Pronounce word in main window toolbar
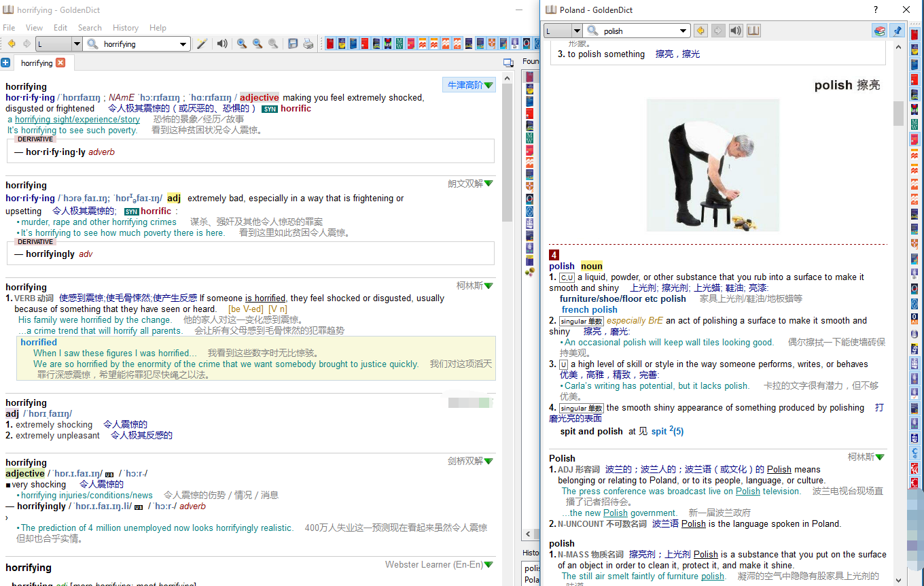This screenshot has width=924, height=586. 222,44
